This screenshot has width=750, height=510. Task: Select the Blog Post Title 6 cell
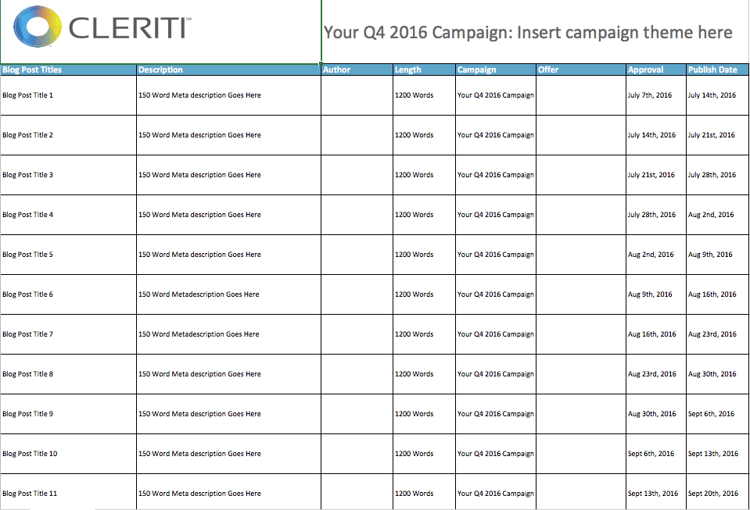coord(68,294)
